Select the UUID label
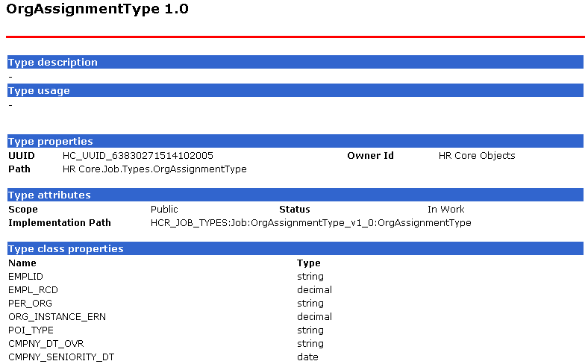This screenshot has width=588, height=364. click(22, 156)
